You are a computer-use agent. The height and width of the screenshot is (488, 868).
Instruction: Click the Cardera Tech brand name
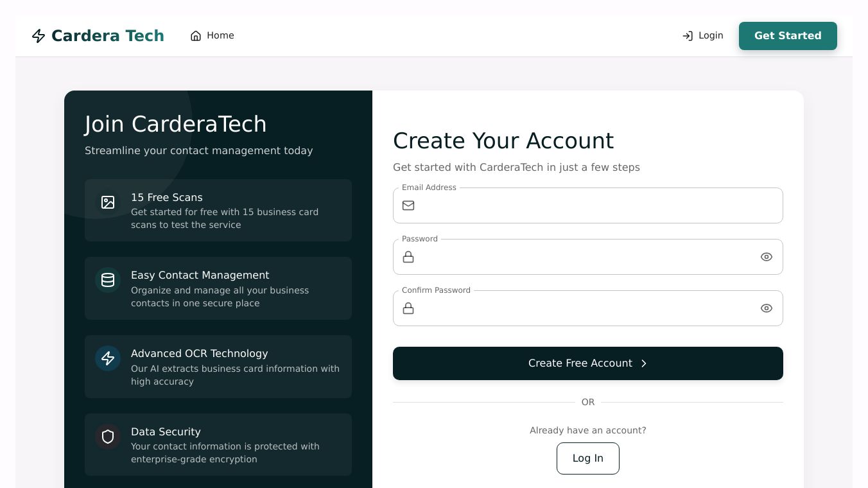pyautogui.click(x=107, y=36)
